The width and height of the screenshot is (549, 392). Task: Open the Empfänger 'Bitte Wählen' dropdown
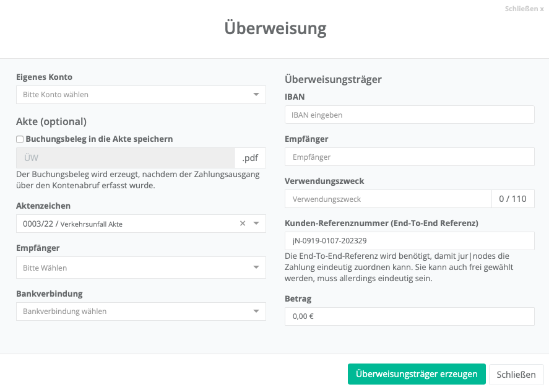pyautogui.click(x=140, y=268)
